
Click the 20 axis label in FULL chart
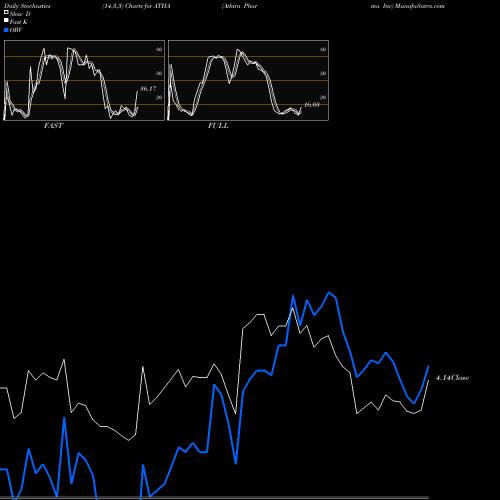point(323,97)
